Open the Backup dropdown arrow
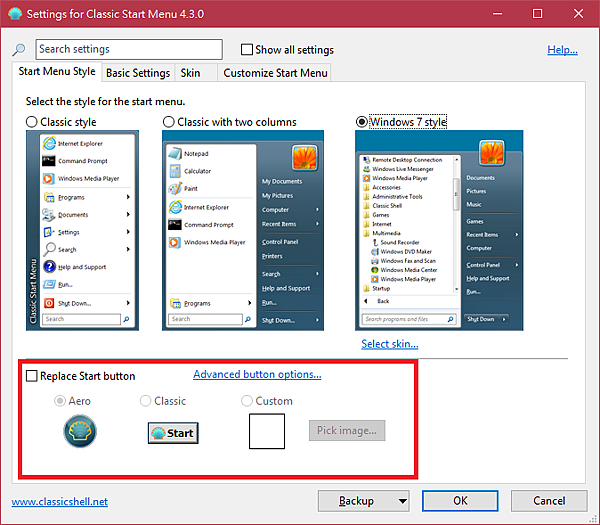The height and width of the screenshot is (525, 600). point(402,501)
